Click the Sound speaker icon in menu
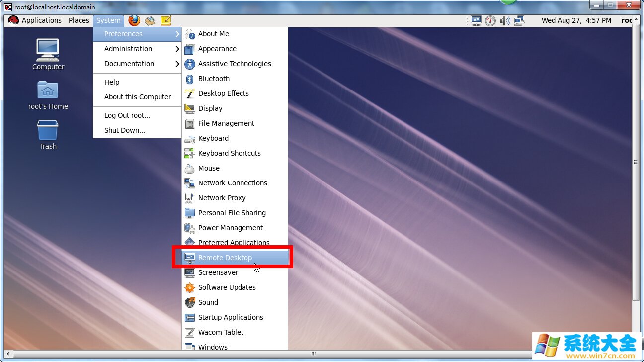 [x=190, y=302]
